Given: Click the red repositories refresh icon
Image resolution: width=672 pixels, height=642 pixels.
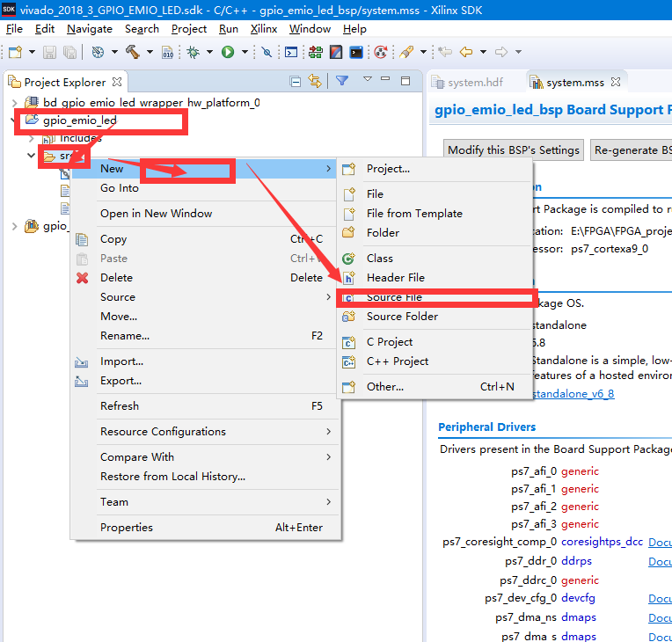Looking at the screenshot, I should coord(381,52).
